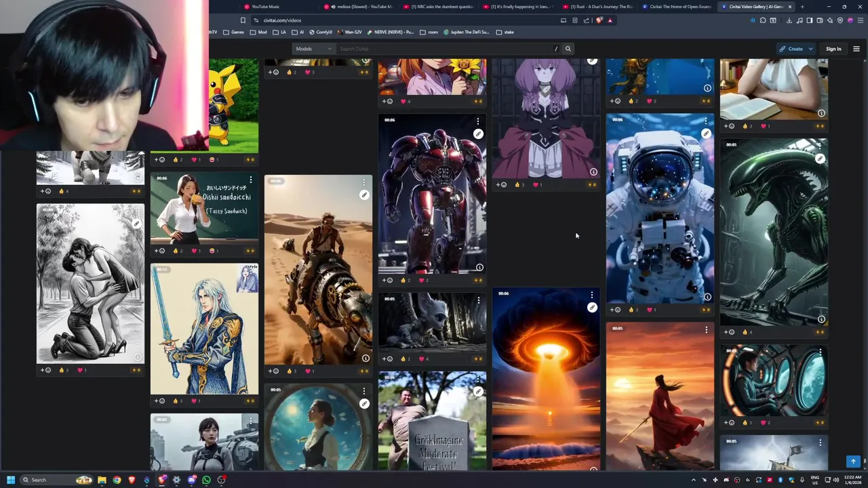
Task: Click the search magnifier button
Action: pyautogui.click(x=568, y=49)
